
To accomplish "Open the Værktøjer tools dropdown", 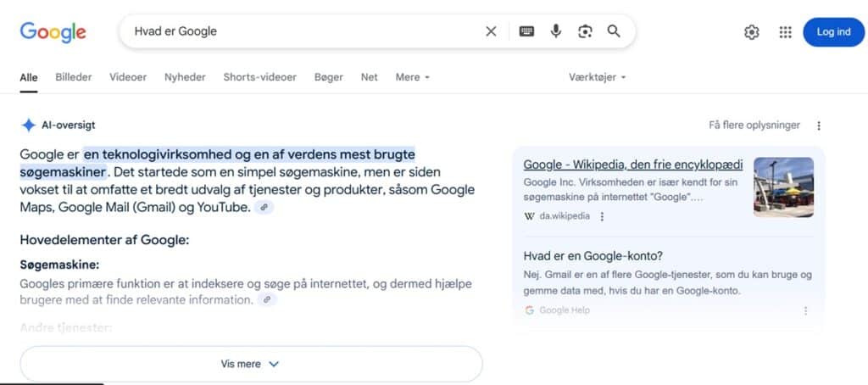I will click(597, 77).
